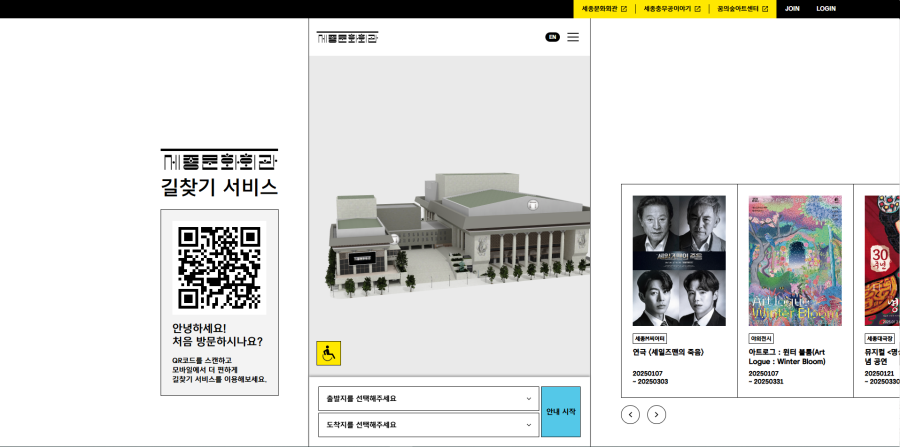Click the 3D Sejong Center building model
The width and height of the screenshot is (900, 447).
click(x=459, y=235)
